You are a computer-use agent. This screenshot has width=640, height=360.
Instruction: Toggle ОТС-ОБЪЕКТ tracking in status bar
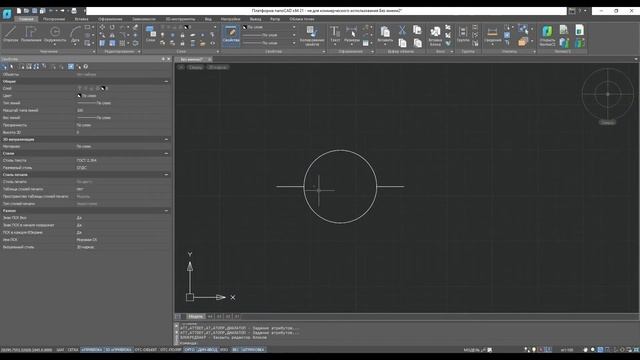click(146, 350)
